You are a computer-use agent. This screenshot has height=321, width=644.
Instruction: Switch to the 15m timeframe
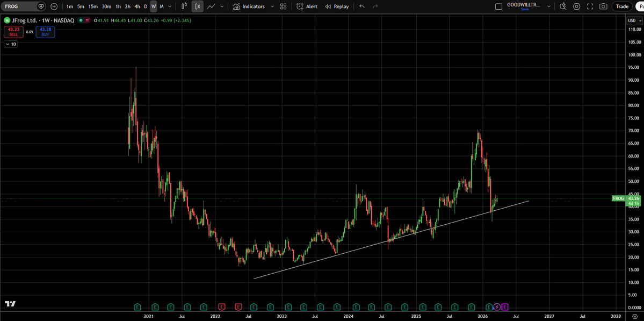click(93, 6)
